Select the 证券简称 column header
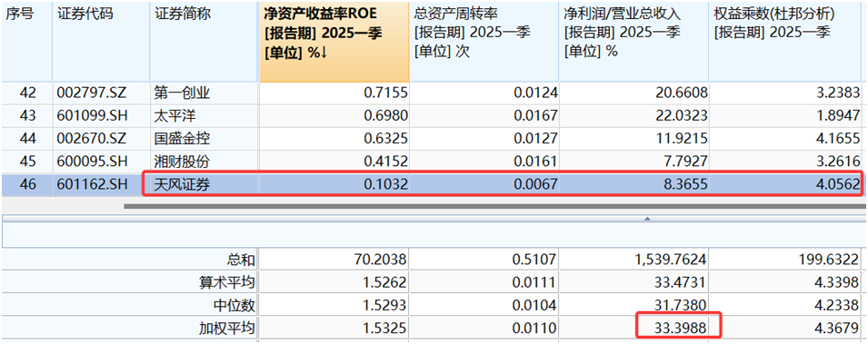This screenshot has height=344, width=868. (x=205, y=42)
